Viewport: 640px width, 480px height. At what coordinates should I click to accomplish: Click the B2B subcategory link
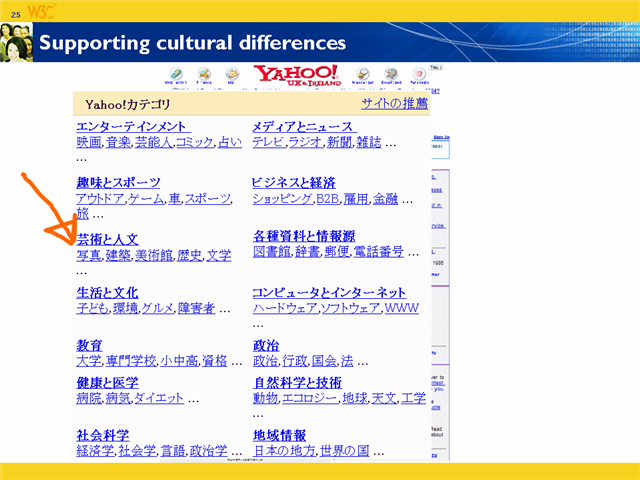(327, 199)
